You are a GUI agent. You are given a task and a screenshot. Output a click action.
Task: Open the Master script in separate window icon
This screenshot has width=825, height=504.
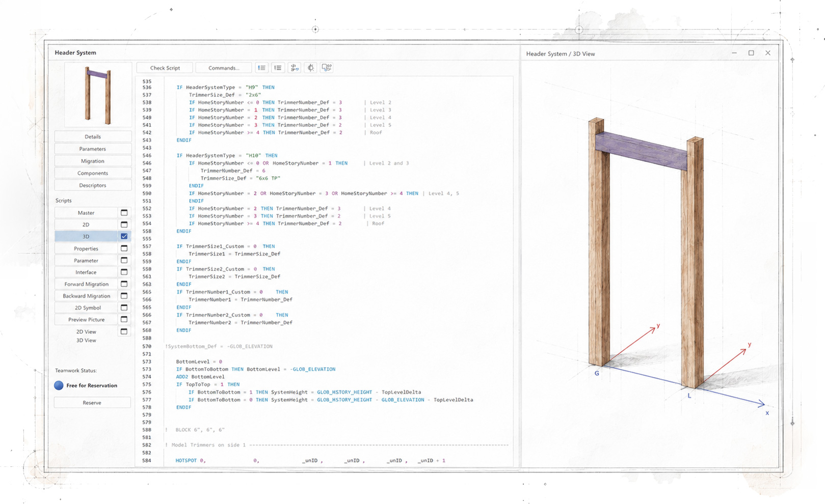coord(124,212)
